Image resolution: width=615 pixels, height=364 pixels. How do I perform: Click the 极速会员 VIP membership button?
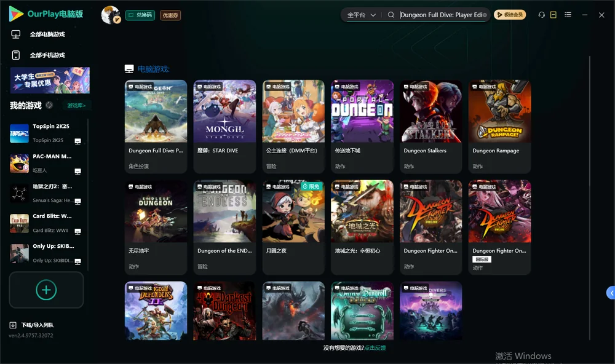510,15
